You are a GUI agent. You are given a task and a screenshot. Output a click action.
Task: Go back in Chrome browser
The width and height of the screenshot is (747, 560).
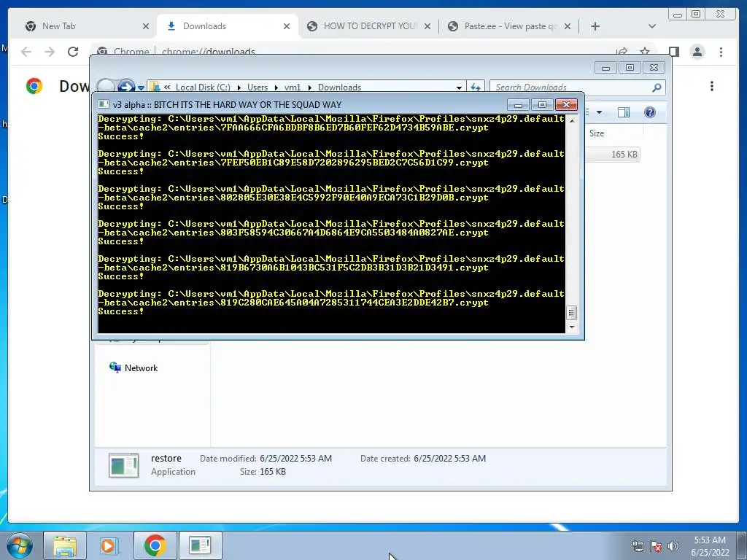26,52
